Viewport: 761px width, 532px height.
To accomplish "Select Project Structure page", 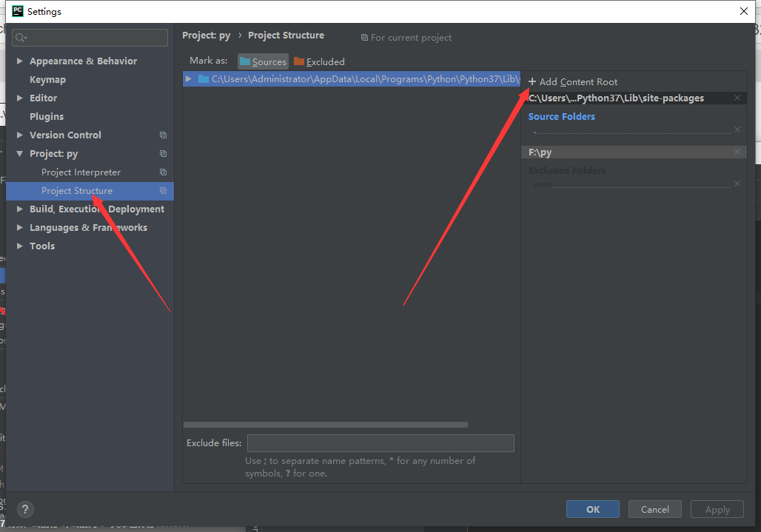I will pyautogui.click(x=90, y=191).
